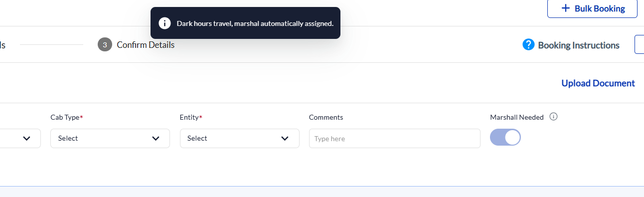Image resolution: width=644 pixels, height=197 pixels.
Task: Click the cut-off button beside Booking Instructions
Action: tap(640, 44)
